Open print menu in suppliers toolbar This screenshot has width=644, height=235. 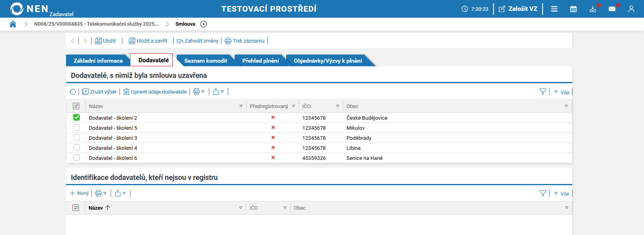pyautogui.click(x=199, y=92)
